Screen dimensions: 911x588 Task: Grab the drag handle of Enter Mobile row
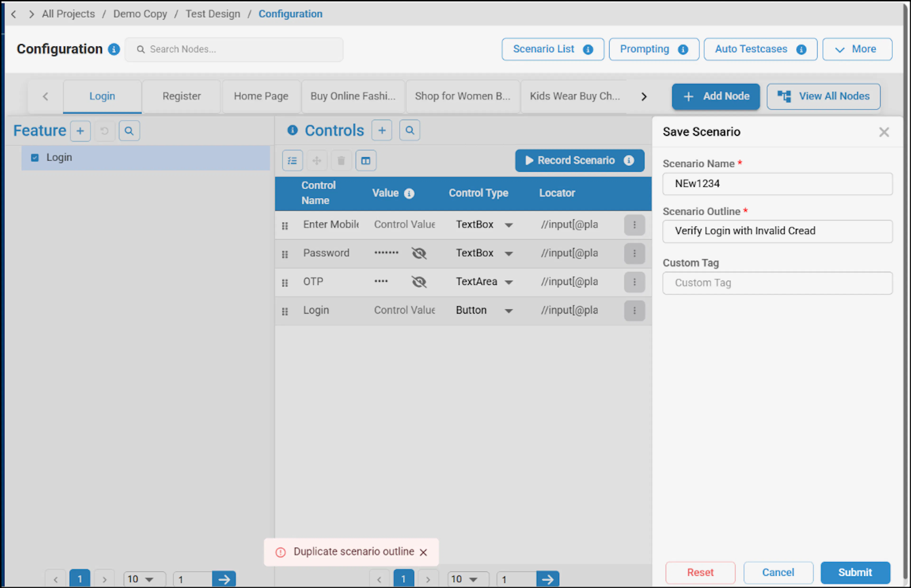[285, 226]
